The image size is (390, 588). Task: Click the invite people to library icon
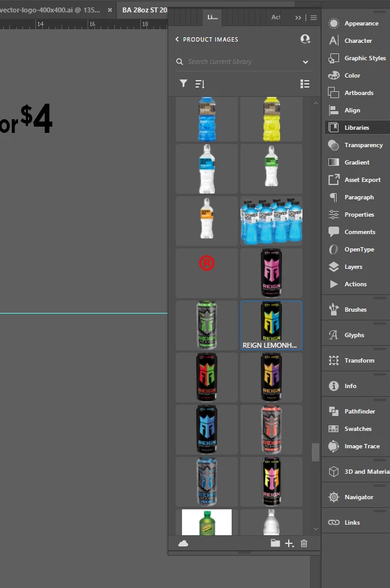pyautogui.click(x=306, y=39)
